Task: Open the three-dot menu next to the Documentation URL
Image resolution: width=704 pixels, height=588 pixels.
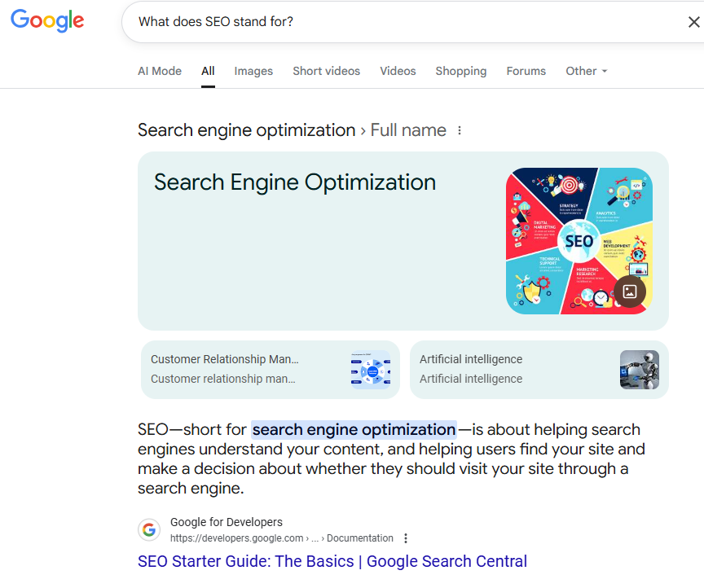Action: [406, 538]
